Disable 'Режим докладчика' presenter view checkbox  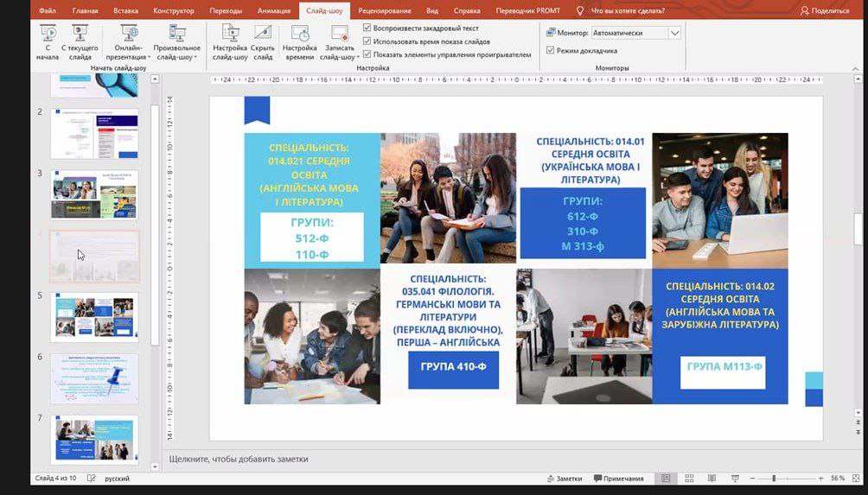(x=551, y=50)
